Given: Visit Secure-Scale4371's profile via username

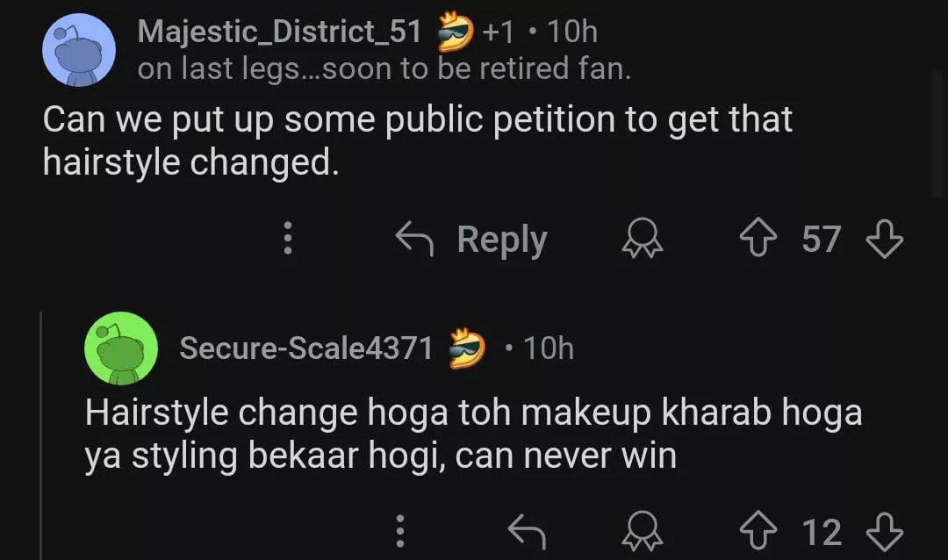Looking at the screenshot, I should coord(306,348).
